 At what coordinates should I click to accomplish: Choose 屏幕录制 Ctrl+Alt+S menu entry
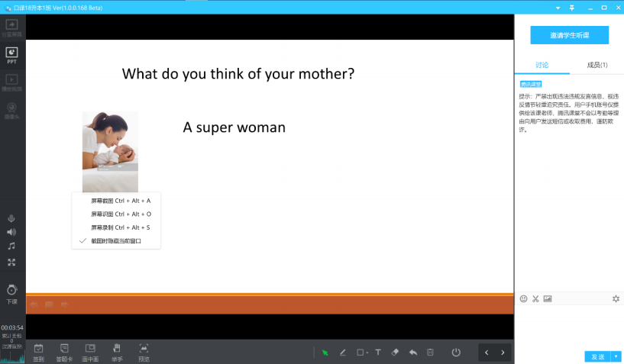[x=121, y=227]
